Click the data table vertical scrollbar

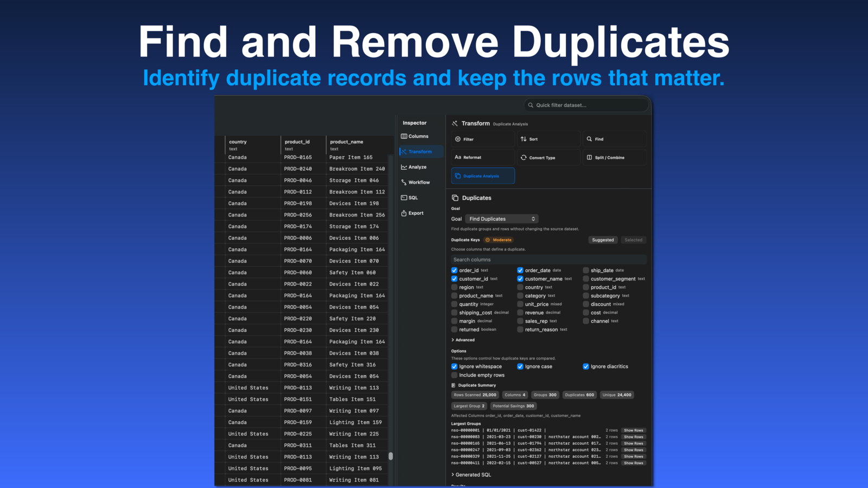coord(391,456)
